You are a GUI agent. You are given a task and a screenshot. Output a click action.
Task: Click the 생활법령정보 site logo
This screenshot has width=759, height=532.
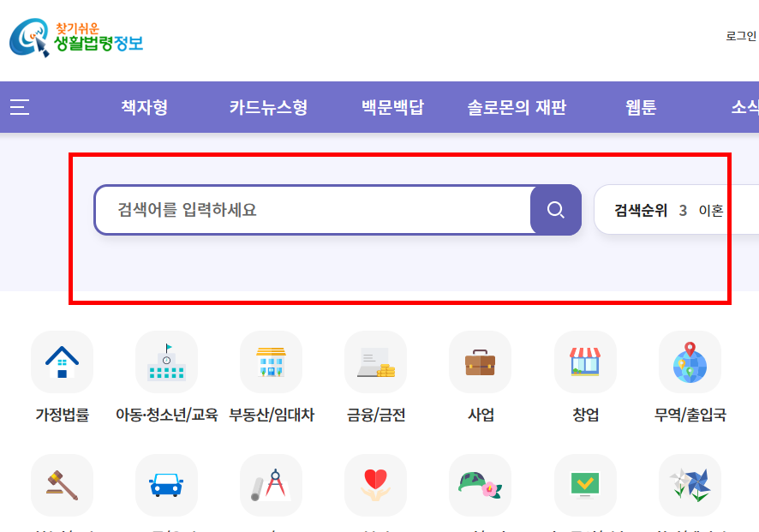point(76,36)
